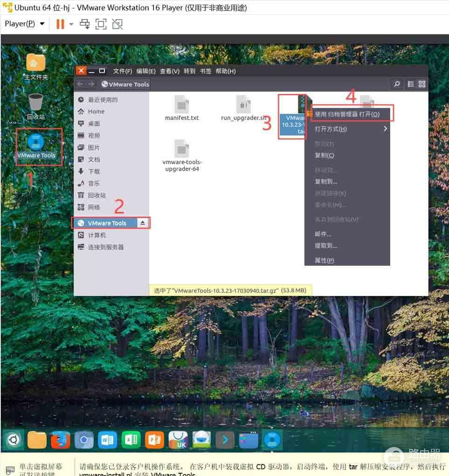Open the 查看(V) menu
The height and width of the screenshot is (476, 449).
[x=170, y=71]
